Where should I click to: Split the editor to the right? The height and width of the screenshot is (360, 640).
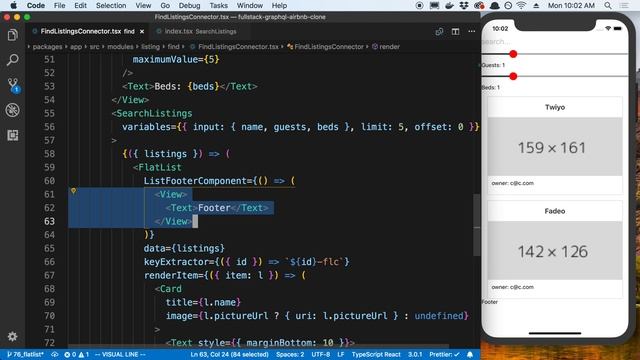pyautogui.click(x=456, y=31)
